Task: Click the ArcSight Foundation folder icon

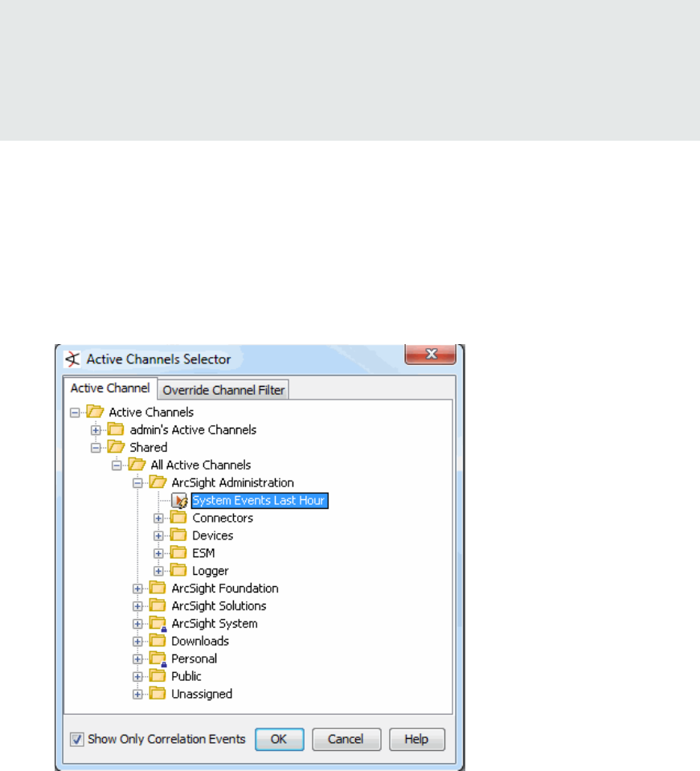Action: [158, 588]
